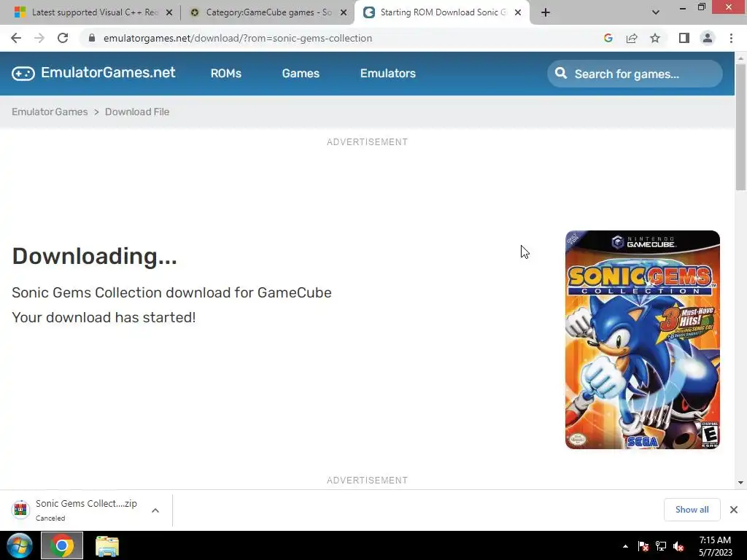This screenshot has height=560, width=747.
Task: Share this page using the share icon
Action: coord(632,38)
